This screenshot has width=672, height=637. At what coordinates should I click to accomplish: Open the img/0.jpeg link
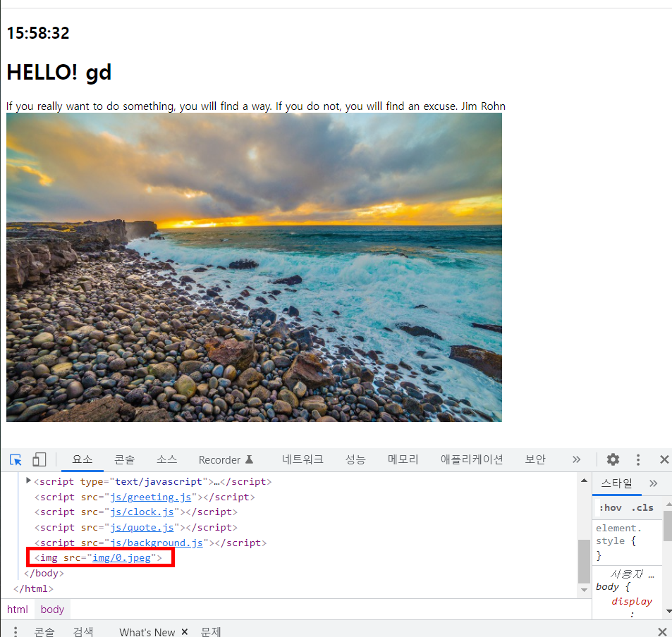point(122,558)
